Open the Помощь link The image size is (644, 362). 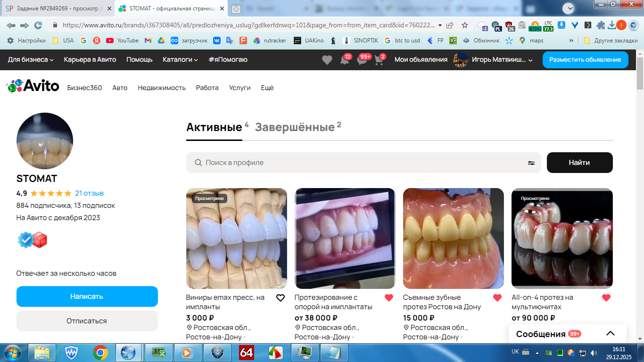pyautogui.click(x=140, y=60)
